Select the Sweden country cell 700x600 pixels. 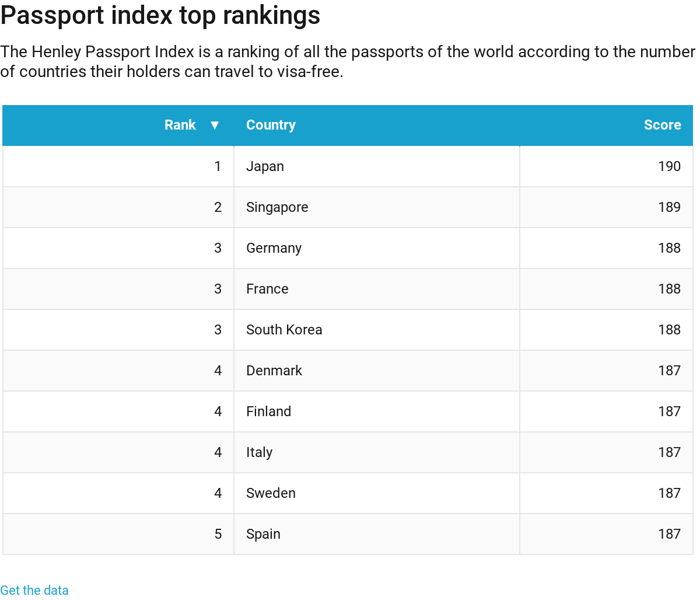coord(271,493)
